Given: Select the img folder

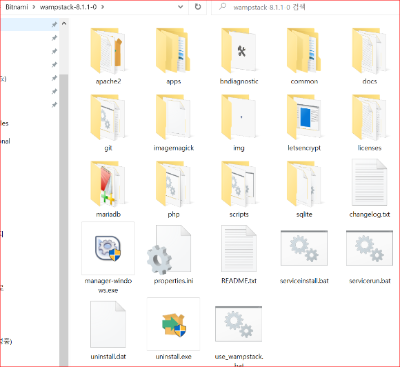Looking at the screenshot, I should click(x=239, y=123).
